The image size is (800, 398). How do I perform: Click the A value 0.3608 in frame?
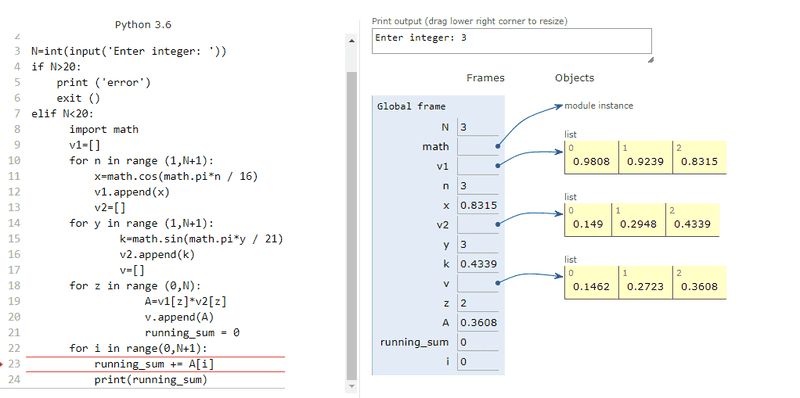[x=479, y=322]
